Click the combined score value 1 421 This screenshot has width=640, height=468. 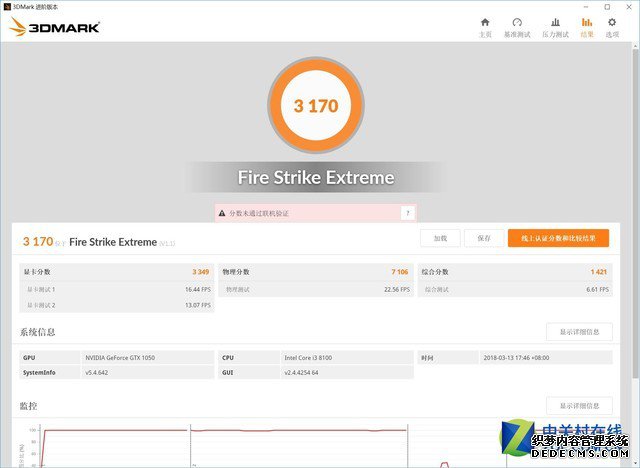(x=599, y=272)
